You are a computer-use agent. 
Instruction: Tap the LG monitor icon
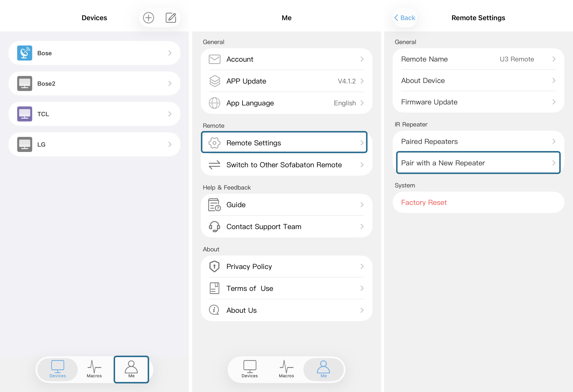(25, 145)
